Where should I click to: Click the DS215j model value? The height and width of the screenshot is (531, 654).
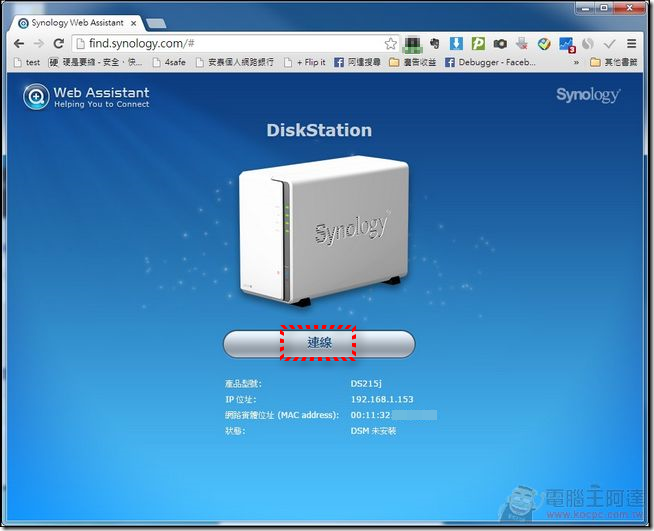point(366,383)
